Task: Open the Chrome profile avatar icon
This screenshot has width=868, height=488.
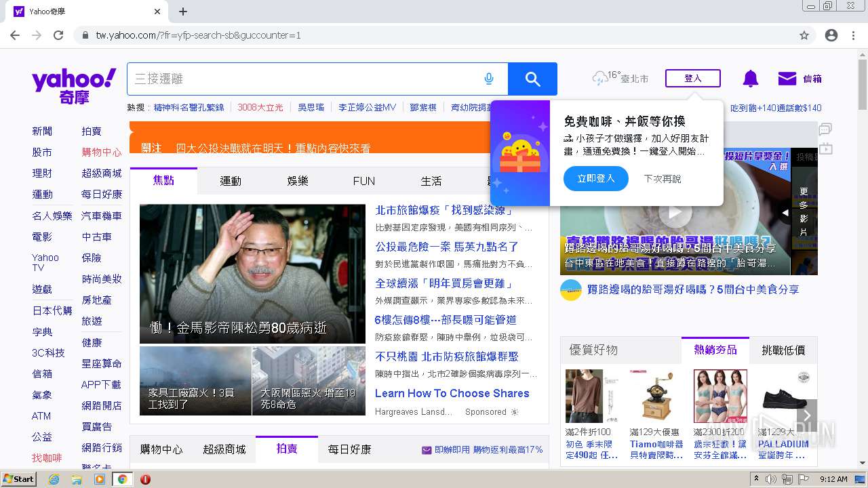Action: 831,35
